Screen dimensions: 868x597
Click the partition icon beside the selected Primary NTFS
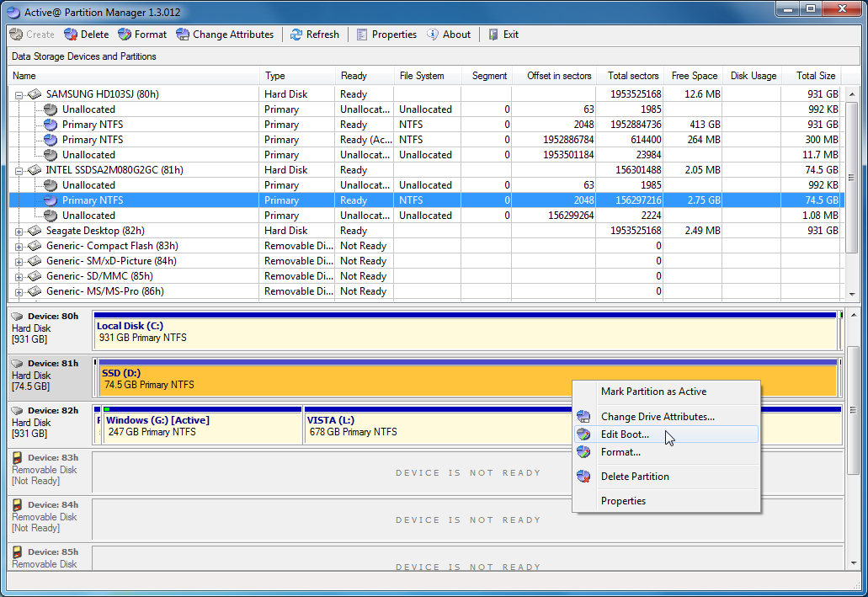tap(50, 200)
